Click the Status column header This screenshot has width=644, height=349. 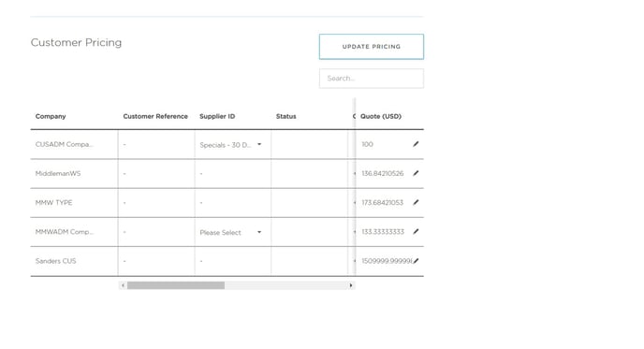pos(285,117)
